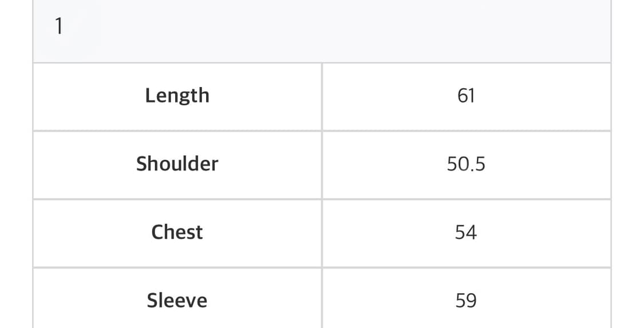This screenshot has height=328, width=644.
Task: Select the Sleeve row label
Action: click(x=177, y=301)
